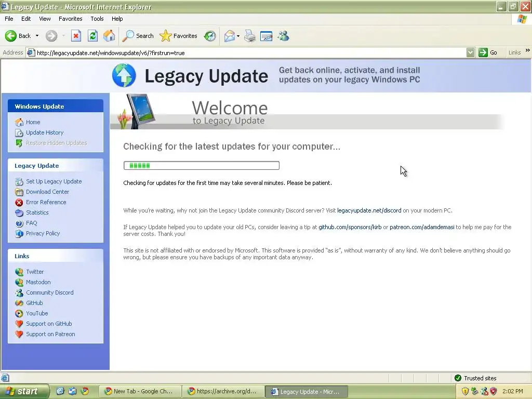This screenshot has width=532, height=399.
Task: Open the Help menu
Action: [117, 19]
